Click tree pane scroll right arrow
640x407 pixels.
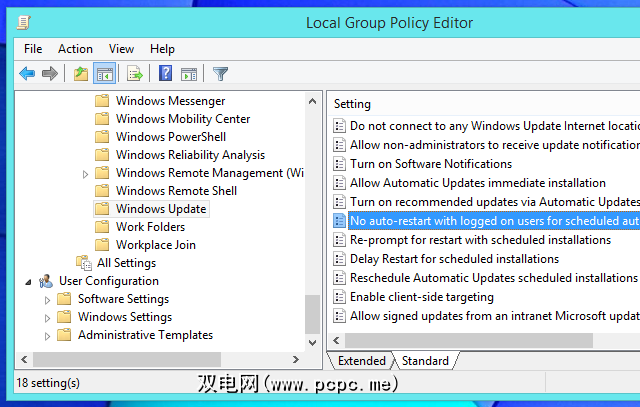pyautogui.click(x=296, y=360)
